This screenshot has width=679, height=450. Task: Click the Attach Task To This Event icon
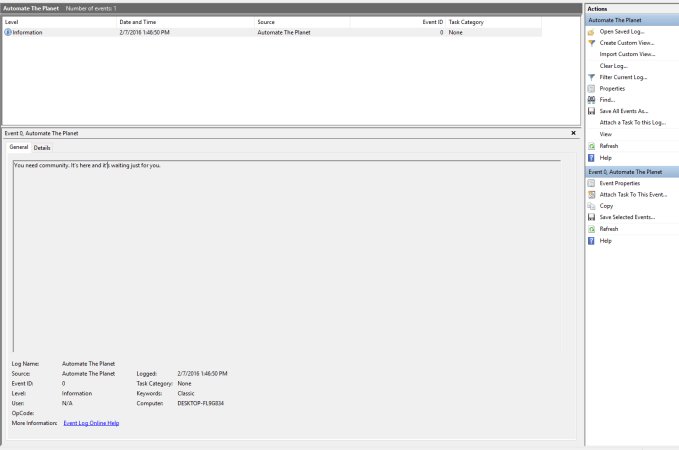point(591,194)
